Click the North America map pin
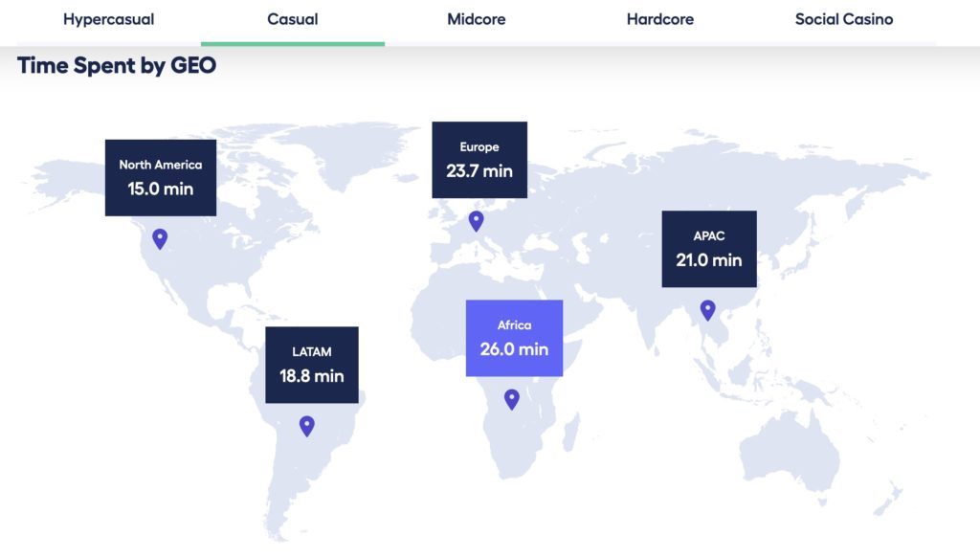Viewport: 980px width, 558px height. [160, 238]
